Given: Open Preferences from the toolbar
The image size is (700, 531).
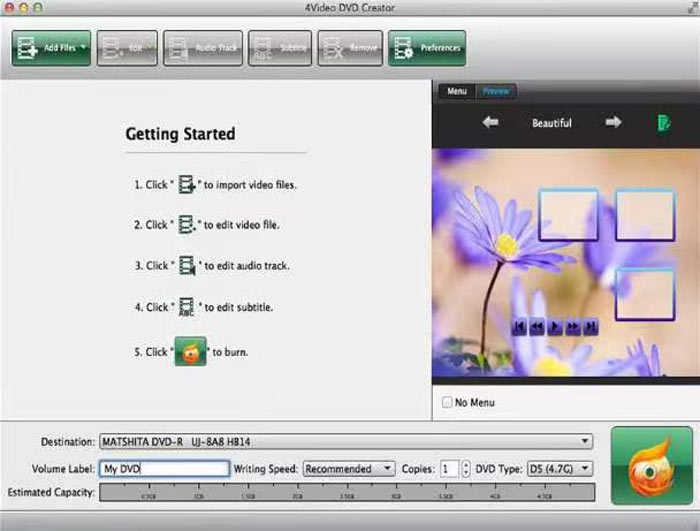Looking at the screenshot, I should coord(427,48).
